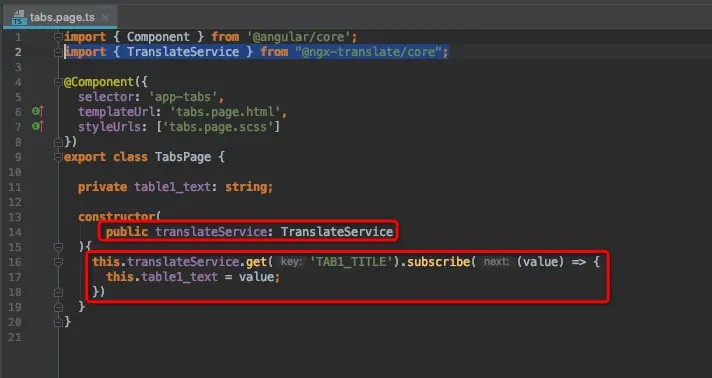Click the fold end marker on line 18
The width and height of the screenshot is (712, 378).
58,293
